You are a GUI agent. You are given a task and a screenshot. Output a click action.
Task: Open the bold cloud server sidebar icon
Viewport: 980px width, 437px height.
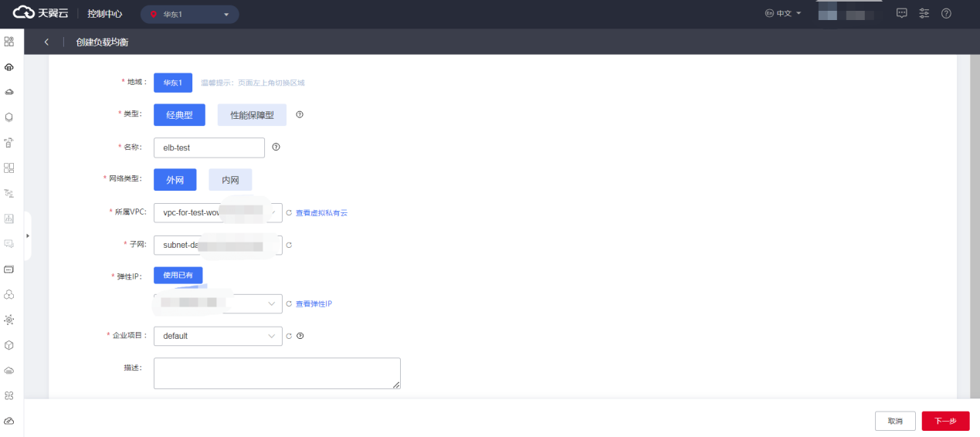pyautogui.click(x=9, y=67)
